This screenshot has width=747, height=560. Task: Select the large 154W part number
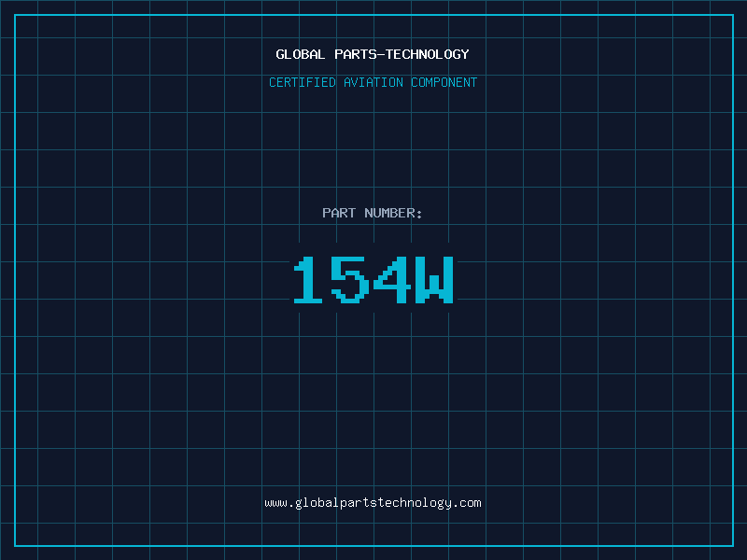373,280
